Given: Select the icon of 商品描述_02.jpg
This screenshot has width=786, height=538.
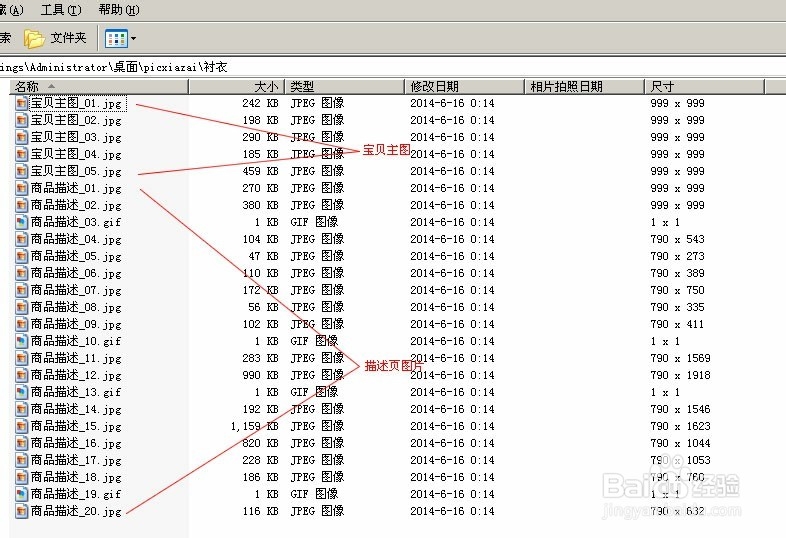Looking at the screenshot, I should (x=21, y=206).
